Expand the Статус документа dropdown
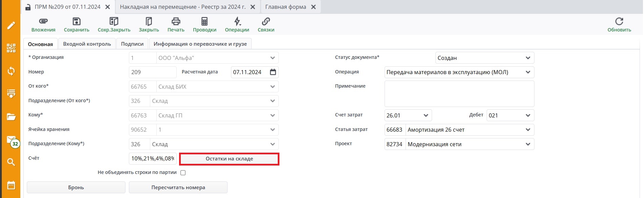The width and height of the screenshot is (644, 198). (528, 58)
